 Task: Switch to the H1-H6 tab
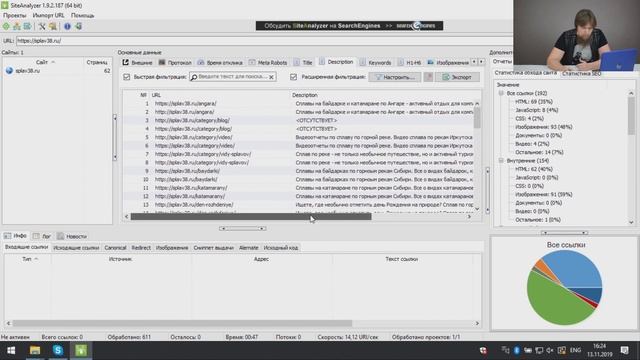[x=409, y=62]
